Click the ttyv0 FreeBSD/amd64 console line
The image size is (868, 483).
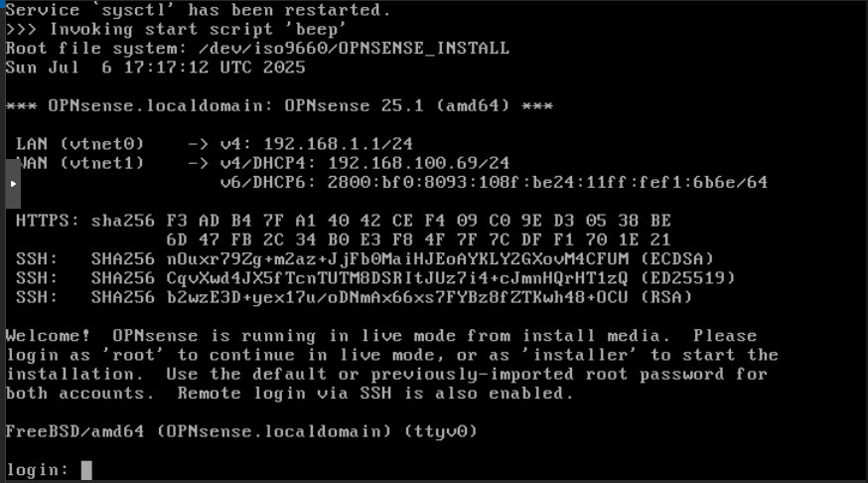point(241,431)
